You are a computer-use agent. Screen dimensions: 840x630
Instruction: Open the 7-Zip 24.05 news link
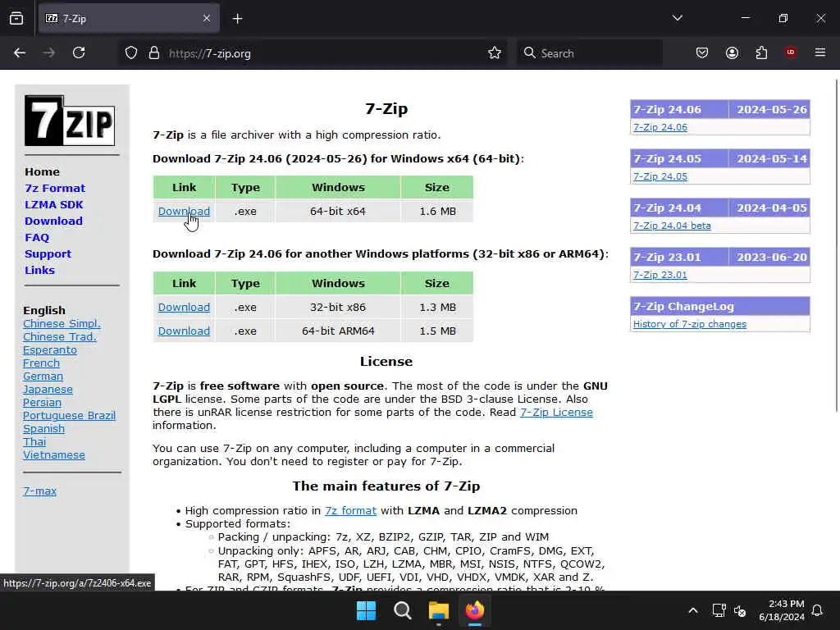pyautogui.click(x=660, y=176)
